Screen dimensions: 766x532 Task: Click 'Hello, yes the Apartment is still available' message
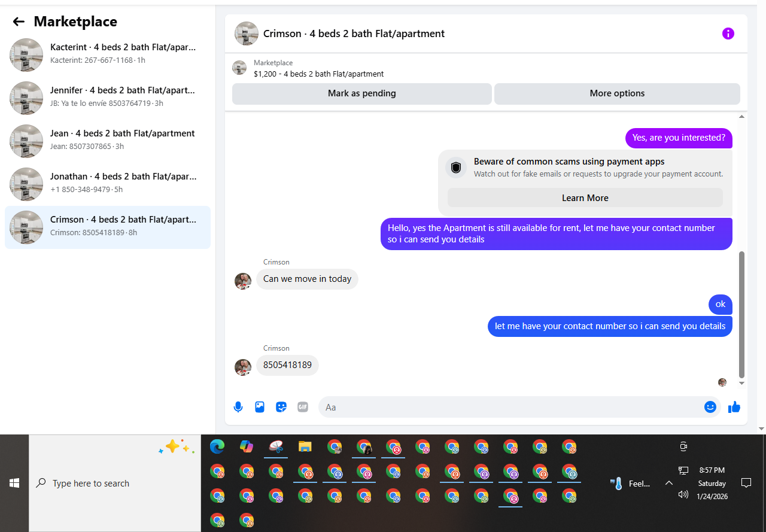point(557,234)
